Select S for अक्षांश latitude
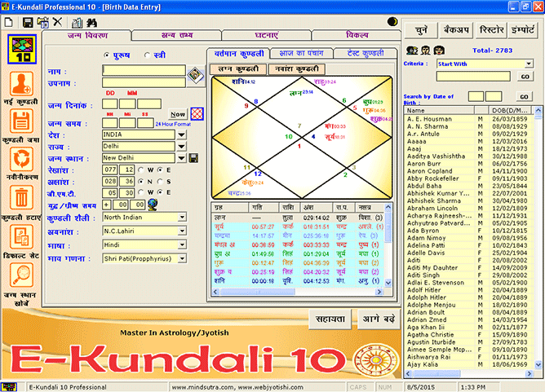Screen dimensions: 545x392 [160, 182]
